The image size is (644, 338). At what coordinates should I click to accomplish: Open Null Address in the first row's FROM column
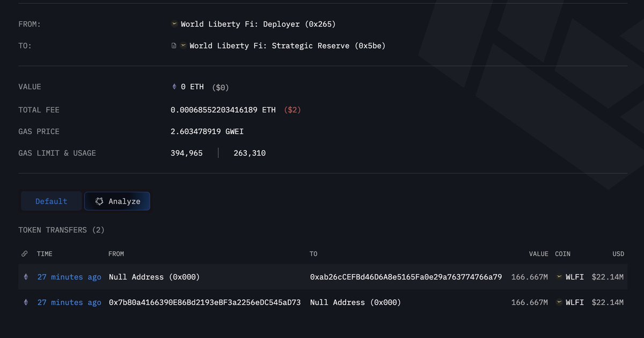pos(154,277)
